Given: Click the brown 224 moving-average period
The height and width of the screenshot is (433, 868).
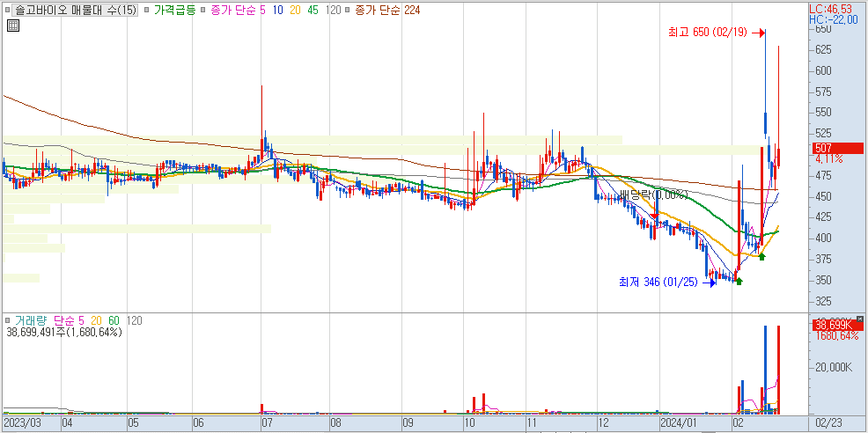Looking at the screenshot, I should [x=412, y=10].
